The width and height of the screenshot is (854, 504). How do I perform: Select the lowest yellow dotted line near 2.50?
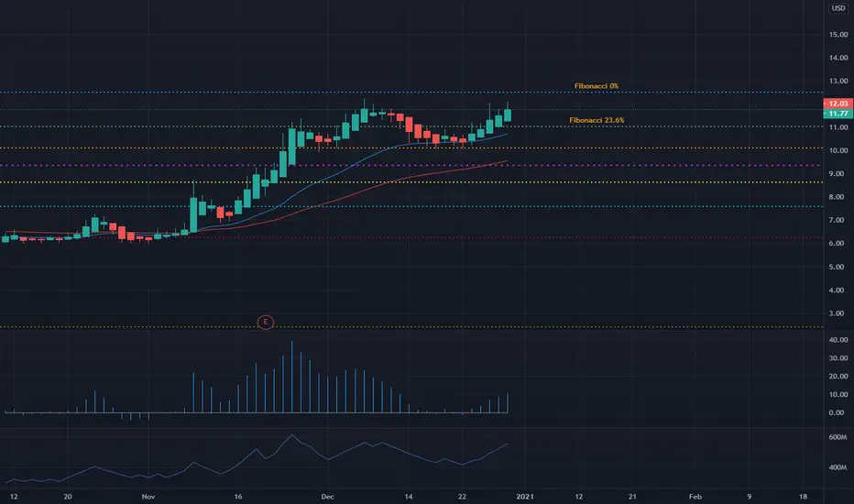(411, 327)
